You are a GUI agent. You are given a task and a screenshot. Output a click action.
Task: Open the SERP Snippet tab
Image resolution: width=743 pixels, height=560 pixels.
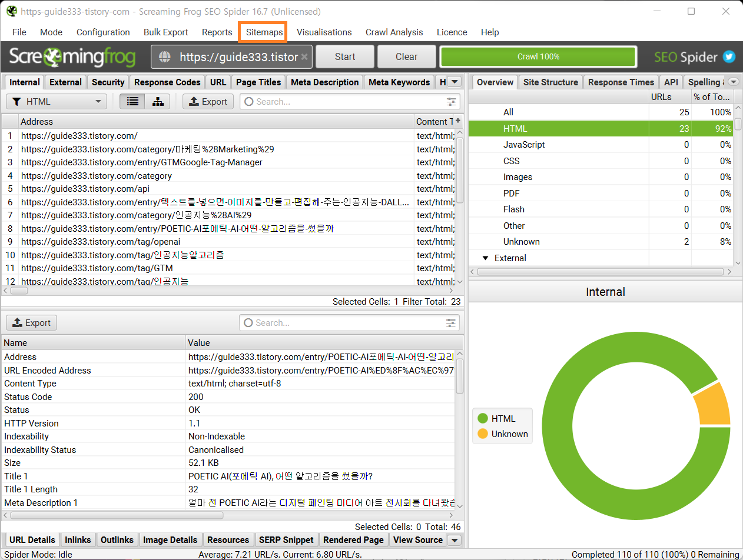286,540
